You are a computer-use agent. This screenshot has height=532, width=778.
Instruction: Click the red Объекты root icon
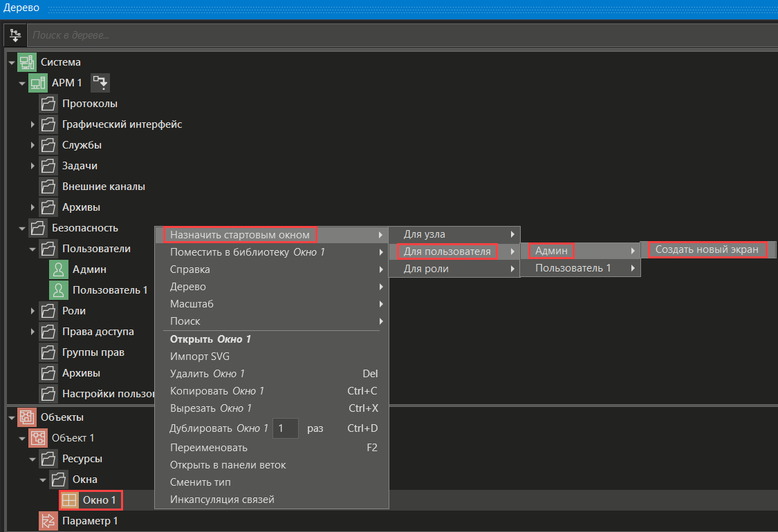(27, 417)
